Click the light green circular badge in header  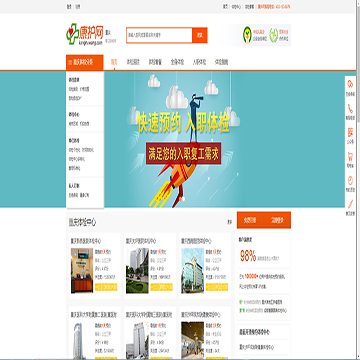274,35
